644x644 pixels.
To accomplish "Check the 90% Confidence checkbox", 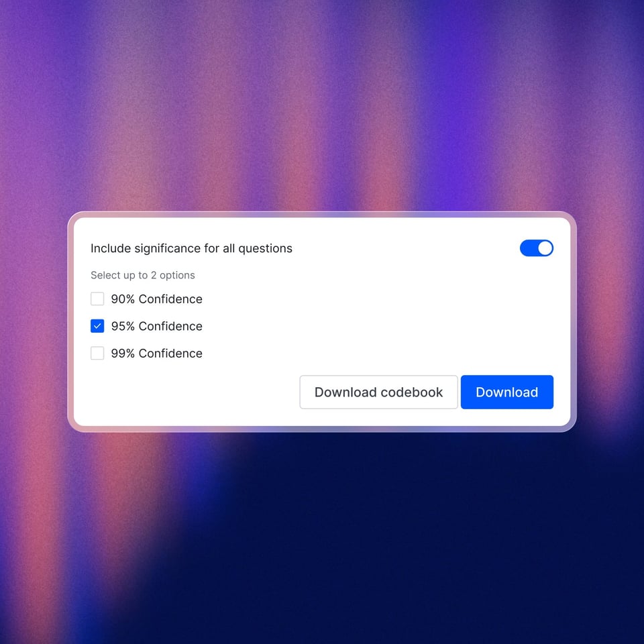I will tap(97, 299).
